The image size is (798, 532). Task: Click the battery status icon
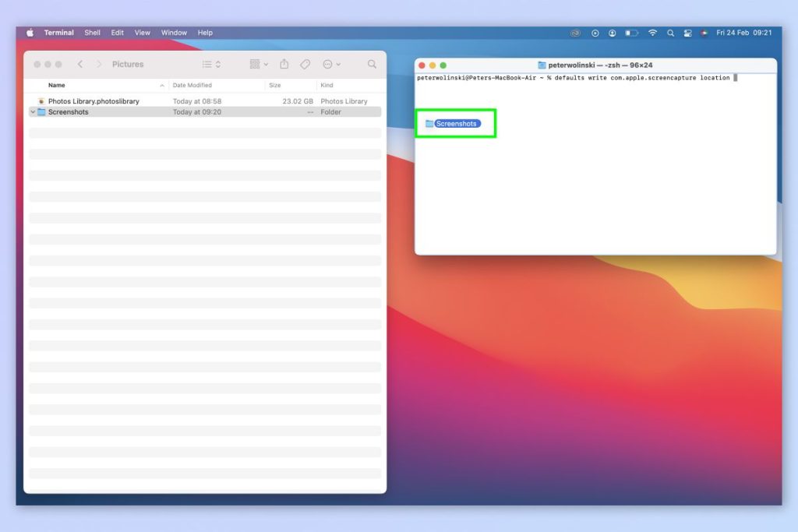631,33
